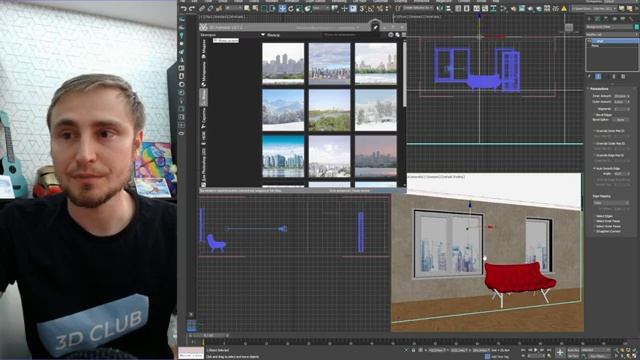
Task: Open the named selection sets dropdown
Action: click(x=418, y=8)
